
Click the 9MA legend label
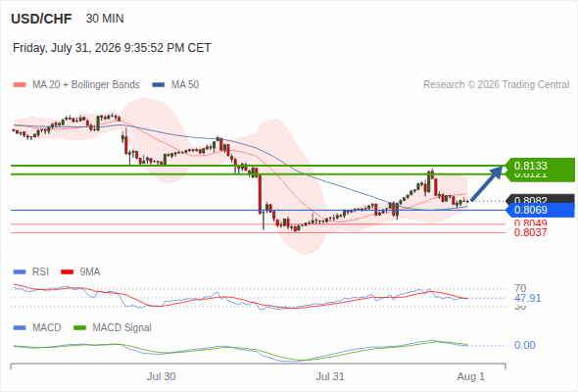[x=90, y=271]
